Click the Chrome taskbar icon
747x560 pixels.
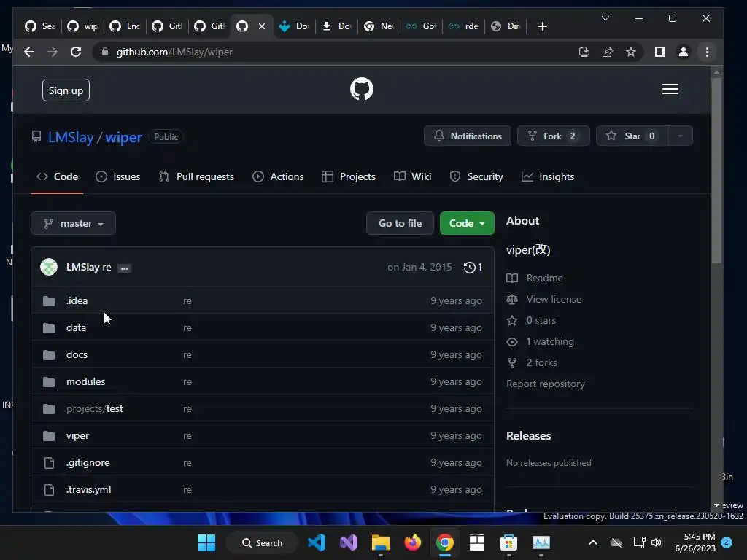(x=444, y=542)
